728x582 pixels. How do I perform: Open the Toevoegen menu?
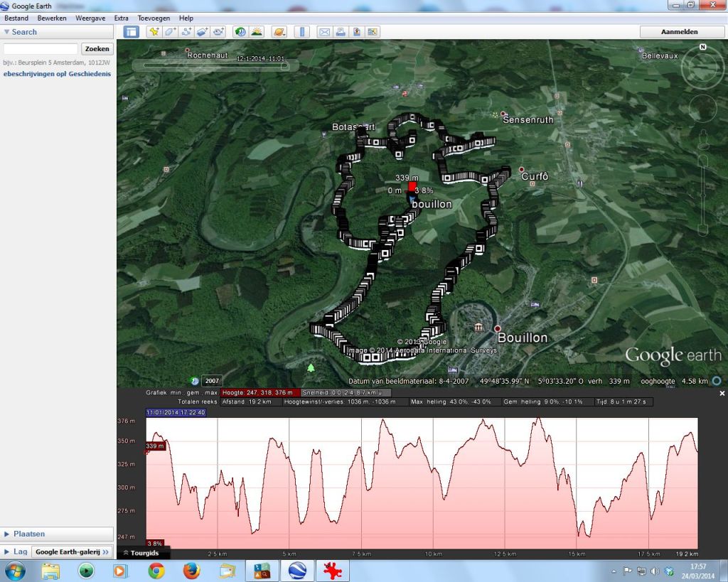pyautogui.click(x=154, y=18)
